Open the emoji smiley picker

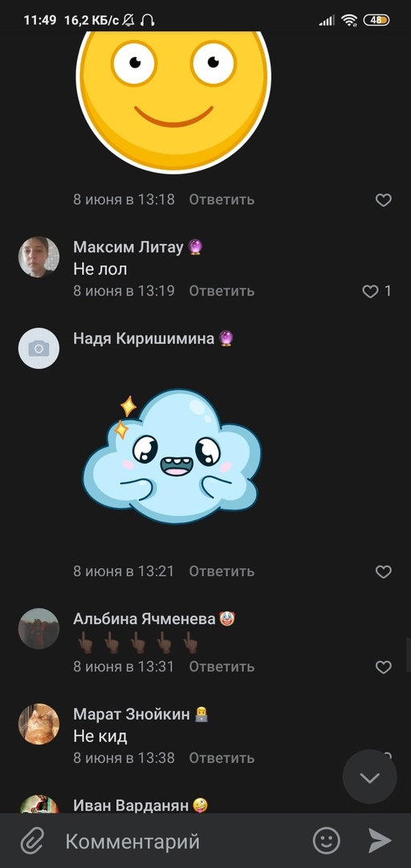[327, 841]
